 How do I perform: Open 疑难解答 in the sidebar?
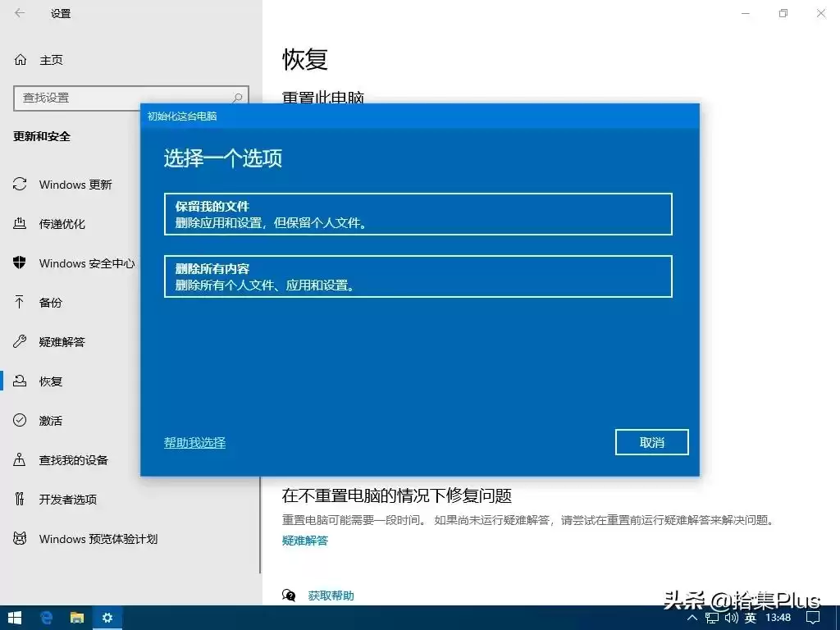tap(62, 342)
